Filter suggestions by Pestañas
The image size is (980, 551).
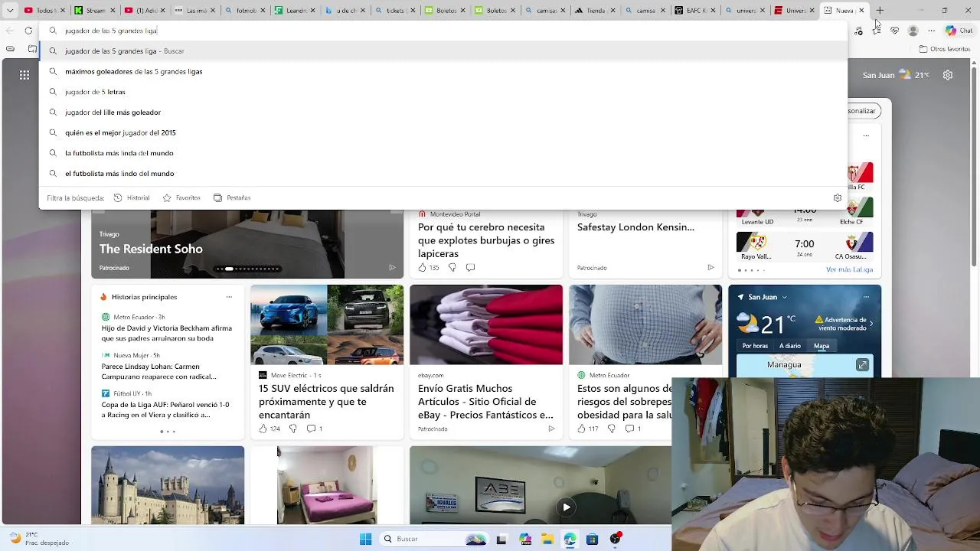232,197
